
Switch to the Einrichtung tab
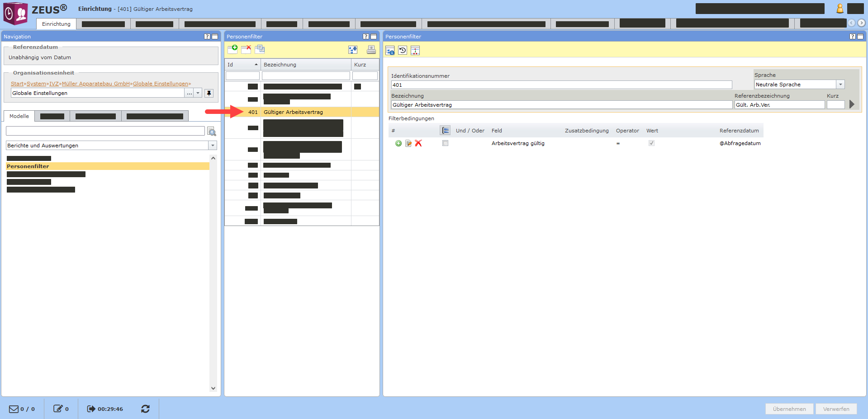(56, 24)
